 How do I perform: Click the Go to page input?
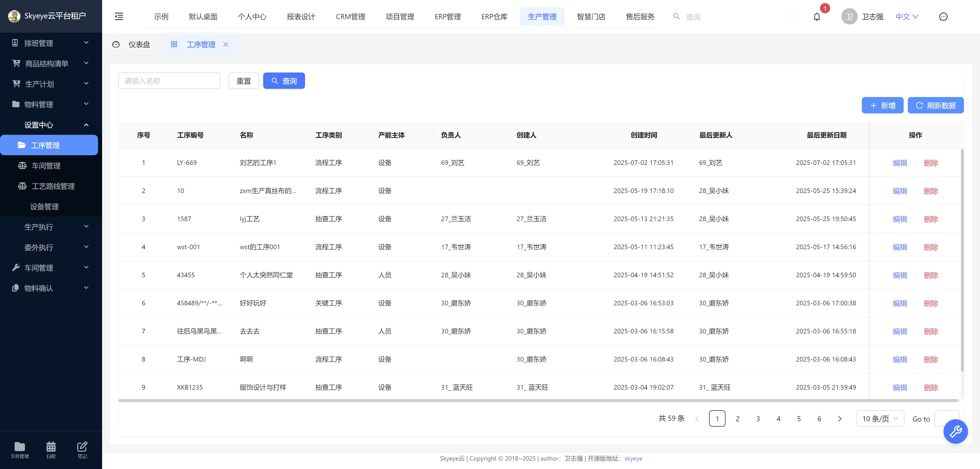(947, 418)
